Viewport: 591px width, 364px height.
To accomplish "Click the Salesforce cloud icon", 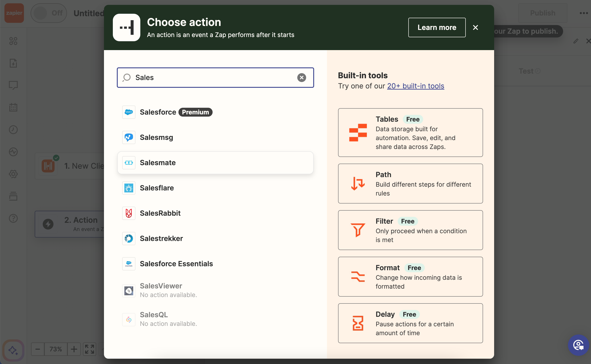I will [129, 112].
